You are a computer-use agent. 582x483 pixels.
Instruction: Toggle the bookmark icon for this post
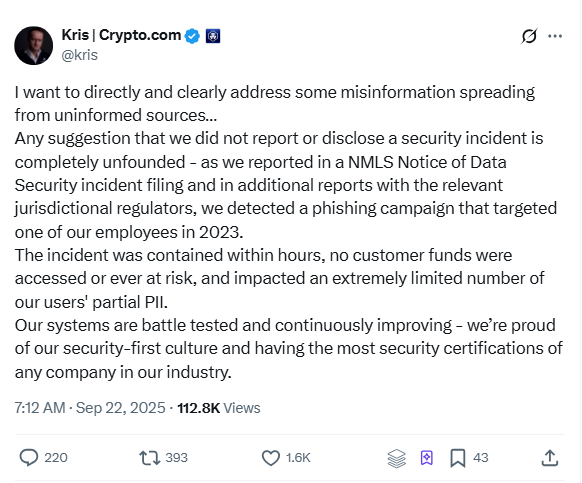[x=458, y=458]
